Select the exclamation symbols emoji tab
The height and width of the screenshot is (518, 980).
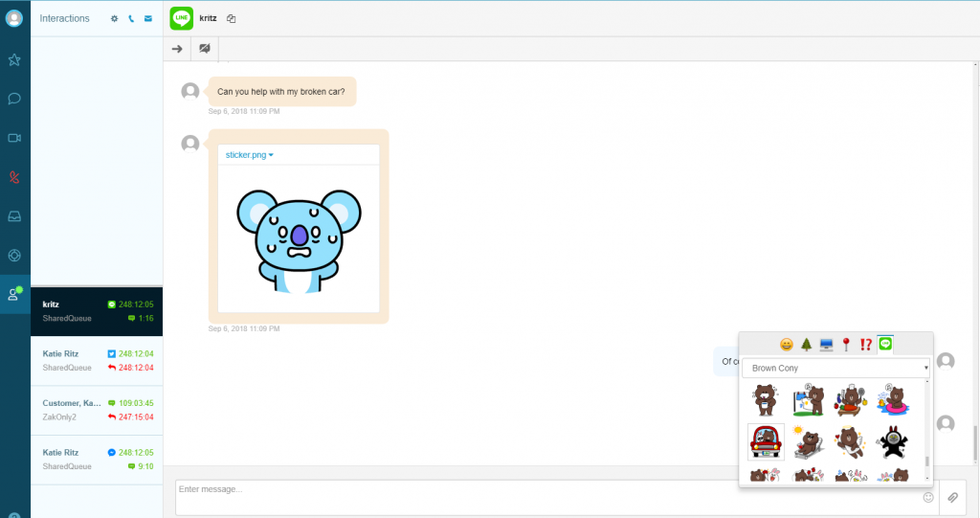point(865,344)
